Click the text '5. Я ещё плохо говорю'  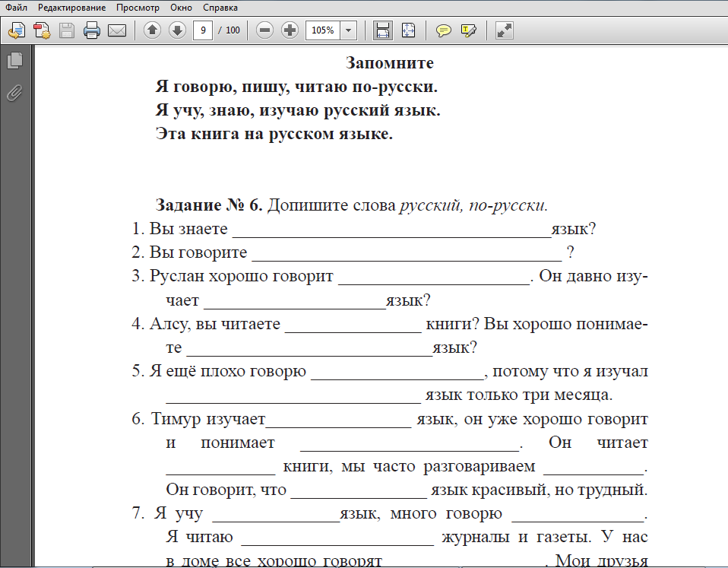point(219,371)
